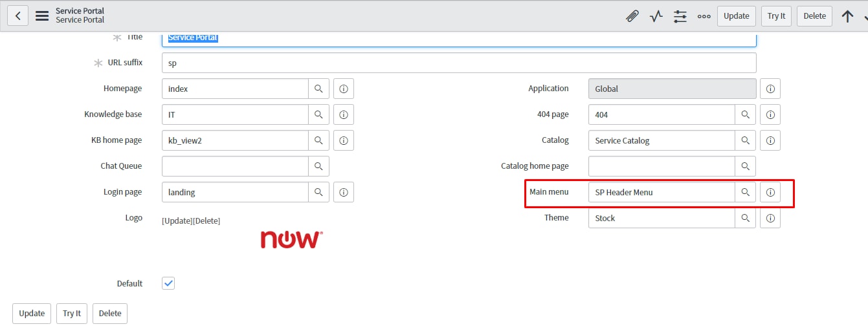Open the personalize form sliders icon

tap(680, 16)
